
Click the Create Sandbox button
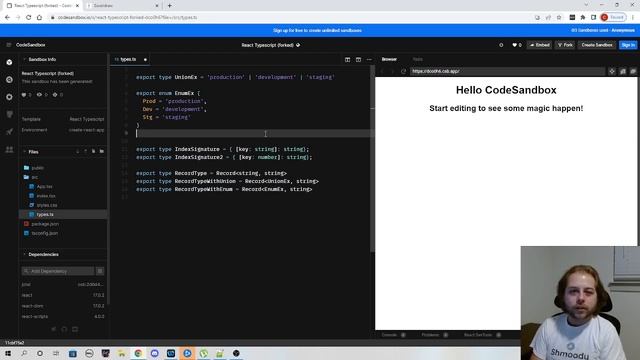click(x=597, y=45)
